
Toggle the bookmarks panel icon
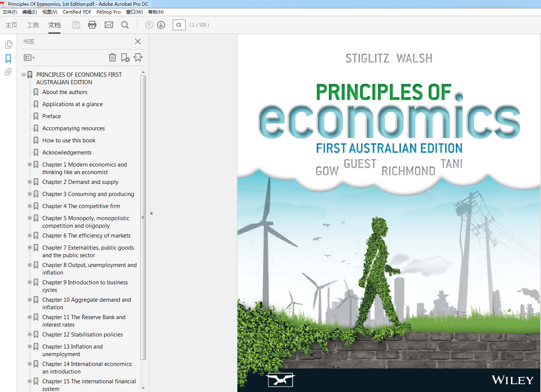point(8,59)
